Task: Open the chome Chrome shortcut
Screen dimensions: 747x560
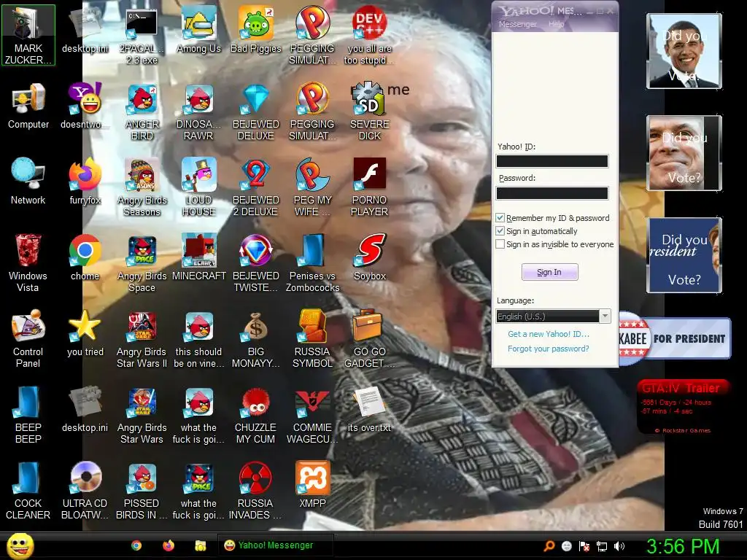Action: pyautogui.click(x=85, y=257)
